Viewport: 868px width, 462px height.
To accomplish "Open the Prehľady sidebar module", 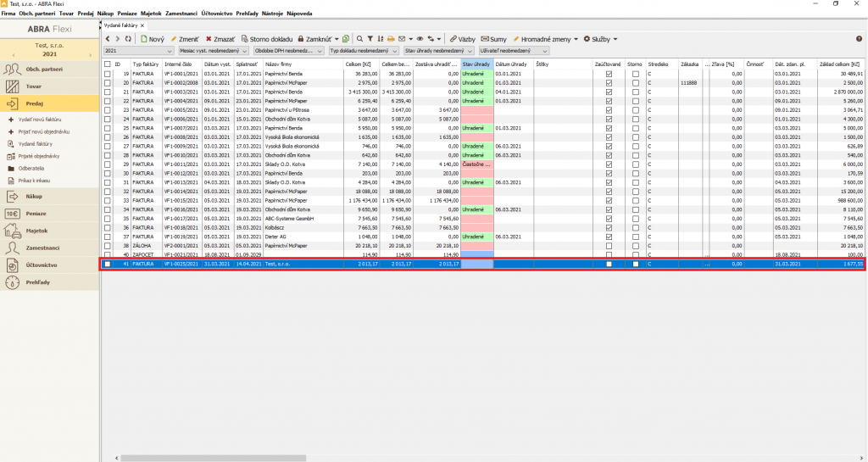I will click(x=50, y=282).
